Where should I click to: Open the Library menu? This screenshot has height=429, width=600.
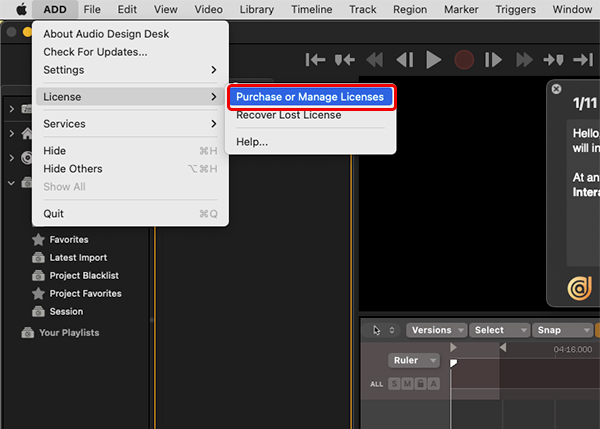coord(257,9)
